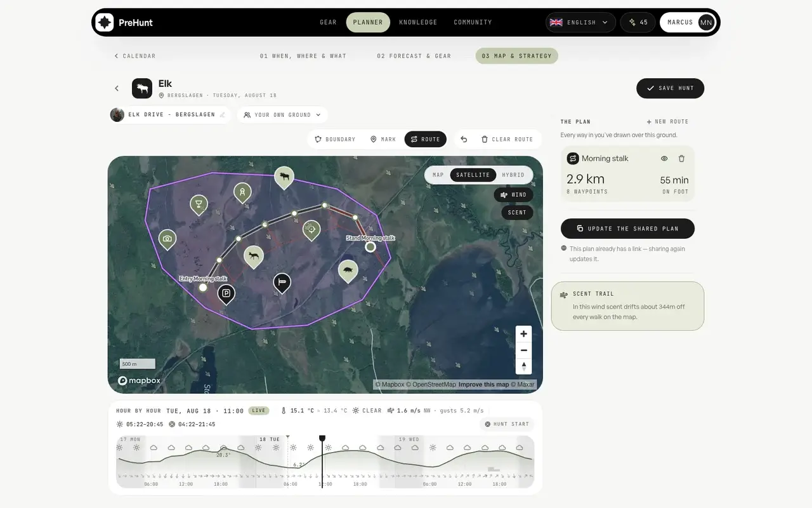Go to step 02 Forecast & Gear
812x508 pixels.
pyautogui.click(x=414, y=56)
